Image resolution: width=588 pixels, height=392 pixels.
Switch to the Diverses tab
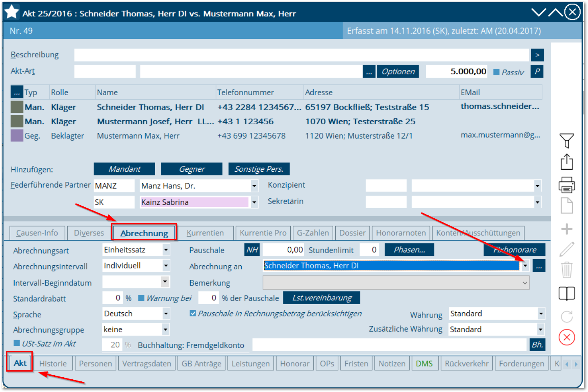click(x=89, y=233)
